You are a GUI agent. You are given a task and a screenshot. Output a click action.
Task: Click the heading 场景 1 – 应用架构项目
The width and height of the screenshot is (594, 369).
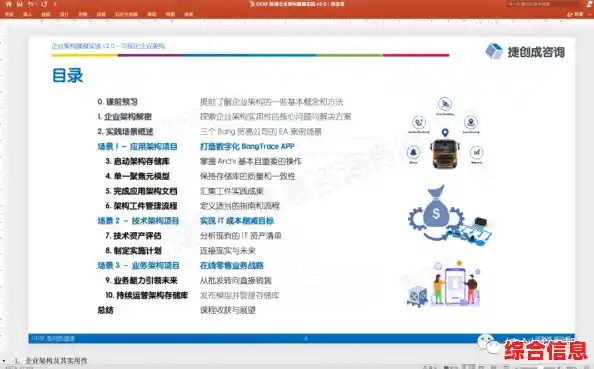click(x=137, y=146)
